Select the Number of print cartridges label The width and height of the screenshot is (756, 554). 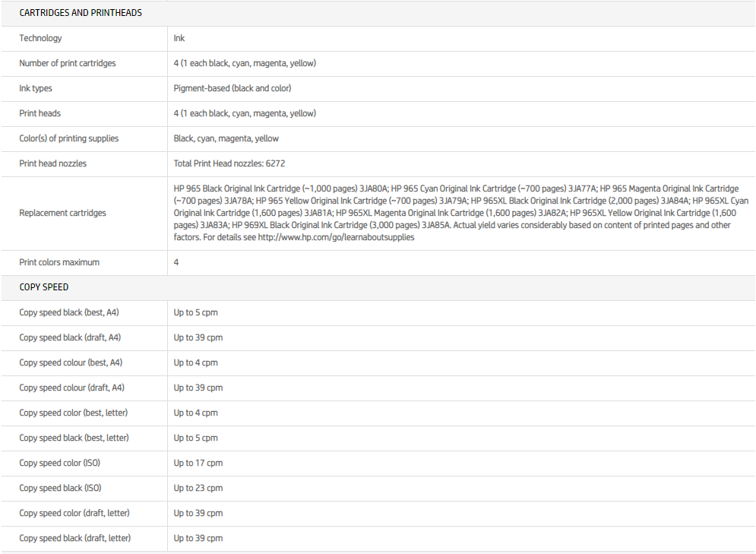(68, 63)
